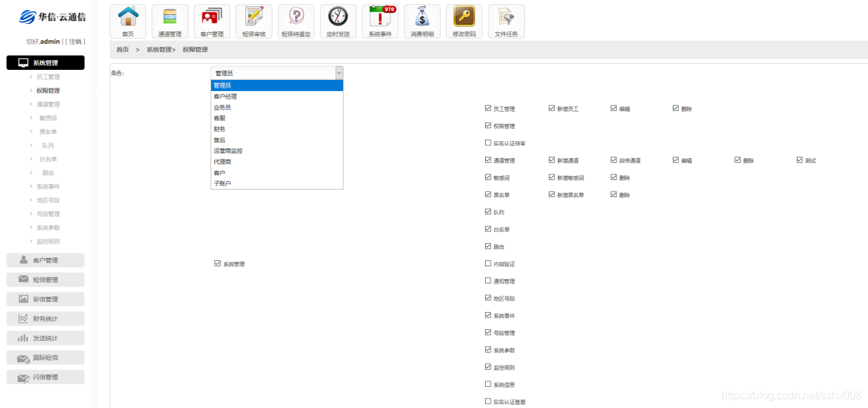Open the 客户管理 toolbar icon

(x=212, y=21)
